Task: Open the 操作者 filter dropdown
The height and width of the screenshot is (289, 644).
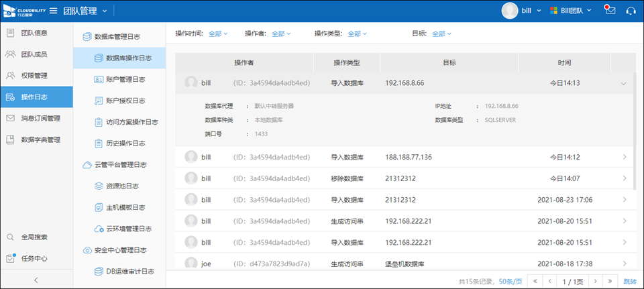Action: pyautogui.click(x=283, y=34)
